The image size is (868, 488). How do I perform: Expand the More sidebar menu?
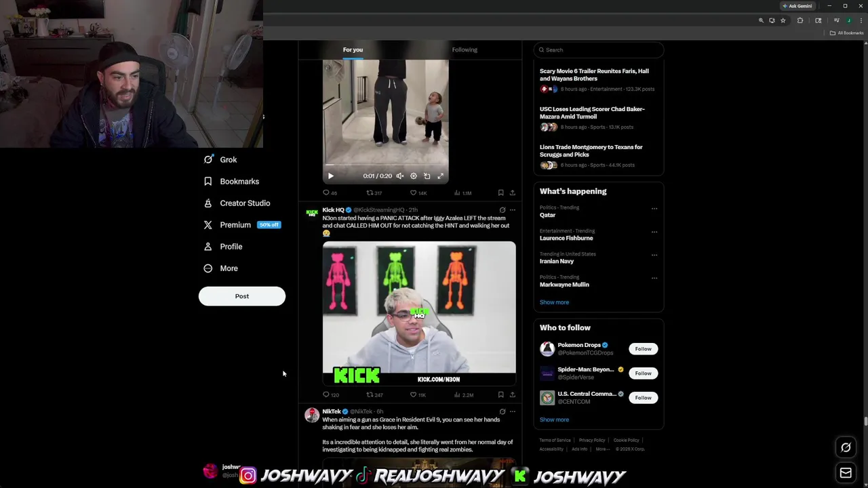221,268
